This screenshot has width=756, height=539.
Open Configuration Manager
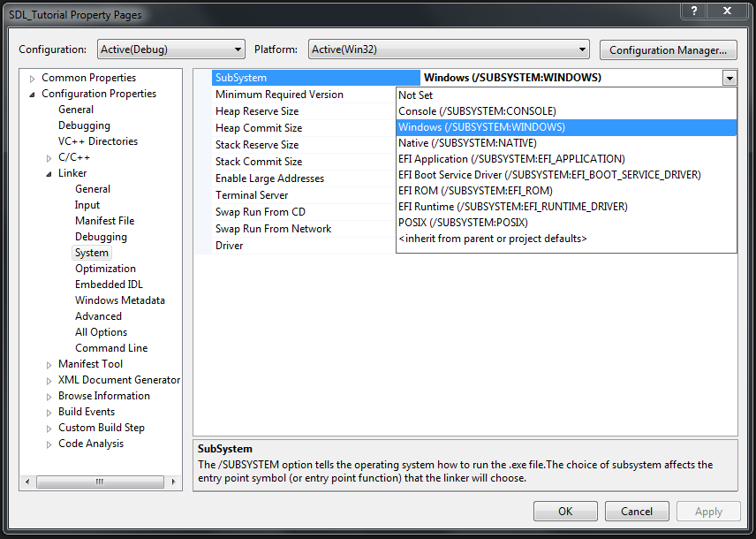click(668, 50)
